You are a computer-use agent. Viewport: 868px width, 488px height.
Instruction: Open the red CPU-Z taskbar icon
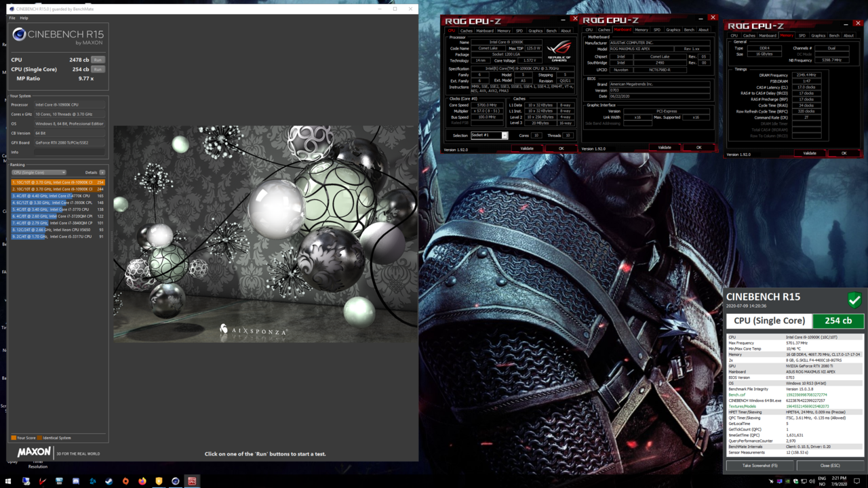[x=192, y=481]
